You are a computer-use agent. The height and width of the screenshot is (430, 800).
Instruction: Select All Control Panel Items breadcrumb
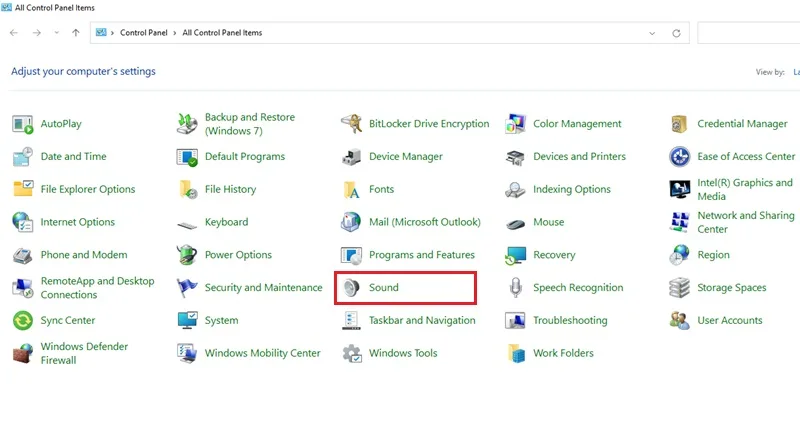(222, 33)
